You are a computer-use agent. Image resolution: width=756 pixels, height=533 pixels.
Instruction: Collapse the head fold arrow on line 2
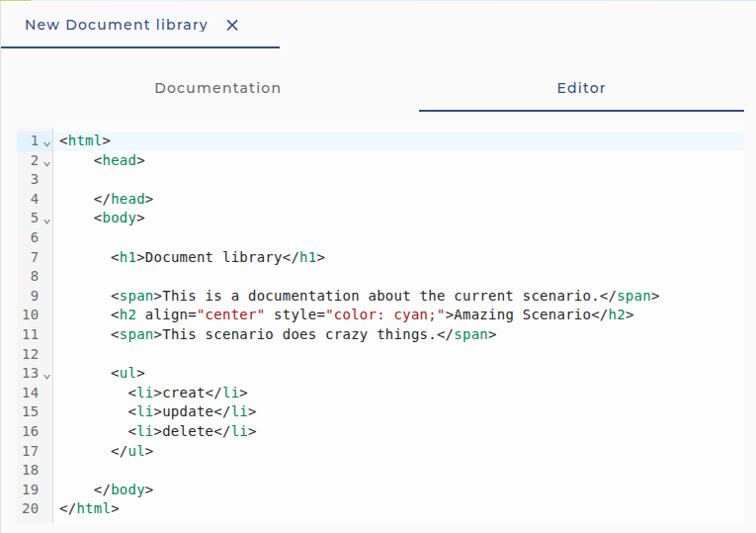46,163
